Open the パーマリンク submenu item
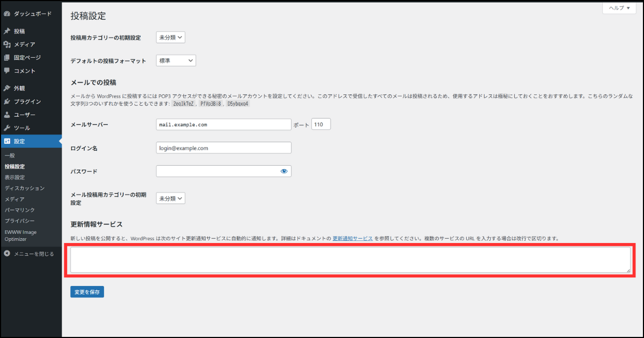 [x=20, y=210]
